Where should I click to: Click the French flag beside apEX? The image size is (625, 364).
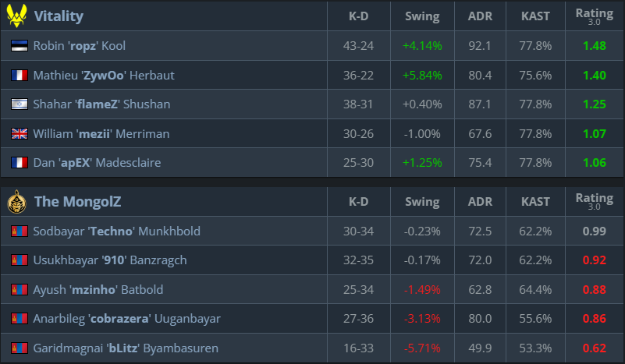(x=20, y=163)
